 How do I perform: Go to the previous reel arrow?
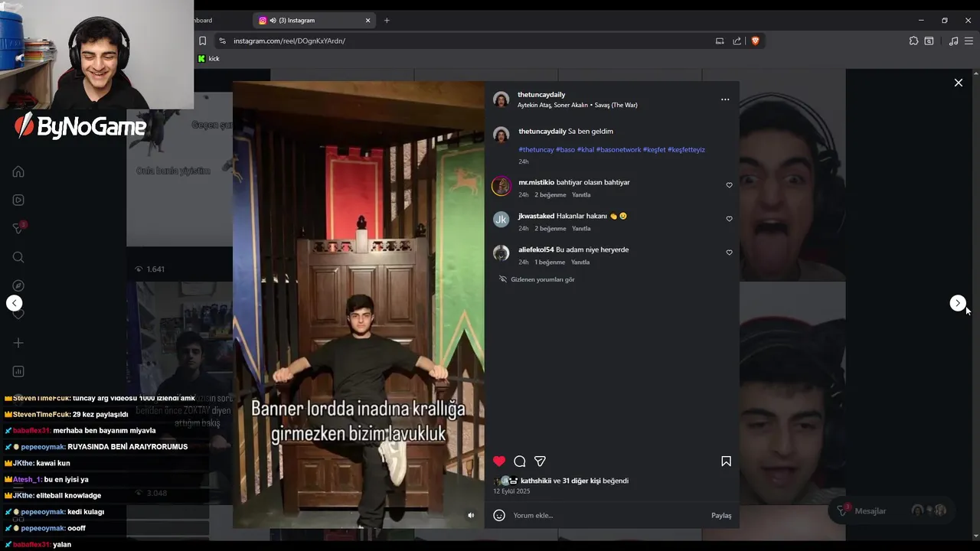15,303
